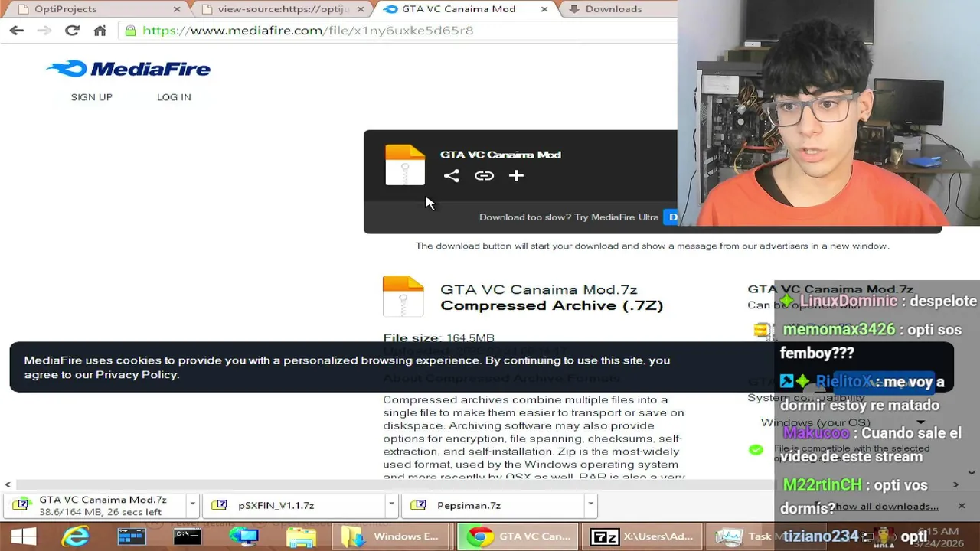This screenshot has width=980, height=551.
Task: Open the Pepsiman.7z download options arrow
Action: (x=590, y=505)
